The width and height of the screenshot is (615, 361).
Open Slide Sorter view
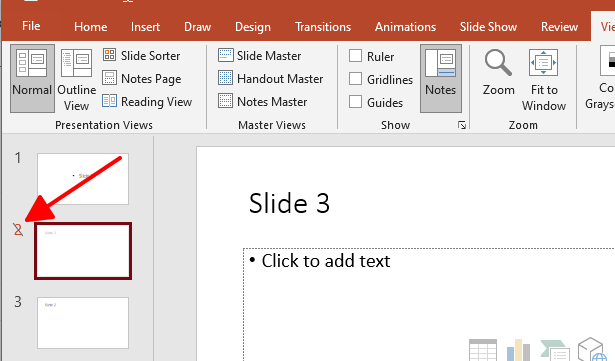tap(142, 55)
